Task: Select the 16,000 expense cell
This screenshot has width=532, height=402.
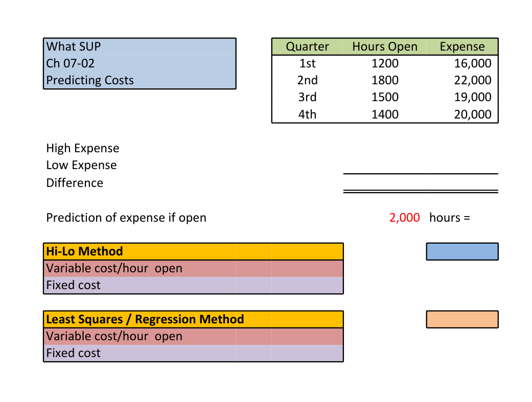Action: click(x=462, y=63)
